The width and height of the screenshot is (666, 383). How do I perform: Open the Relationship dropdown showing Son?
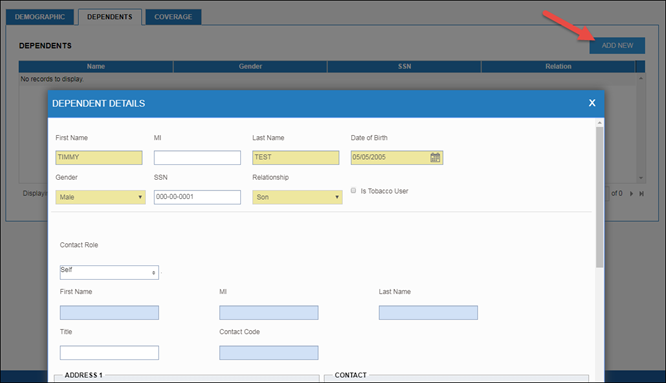coord(297,197)
